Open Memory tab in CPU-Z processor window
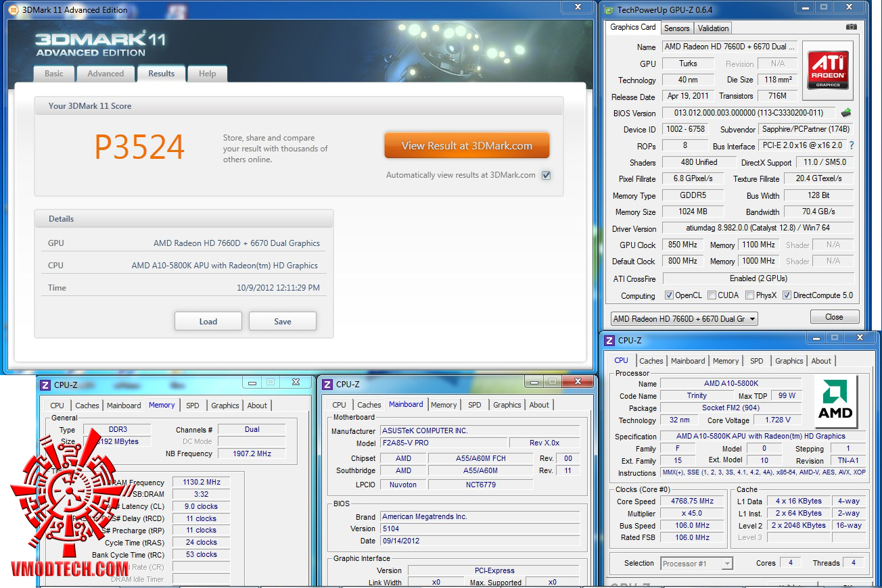This screenshot has height=588, width=882. pyautogui.click(x=726, y=361)
